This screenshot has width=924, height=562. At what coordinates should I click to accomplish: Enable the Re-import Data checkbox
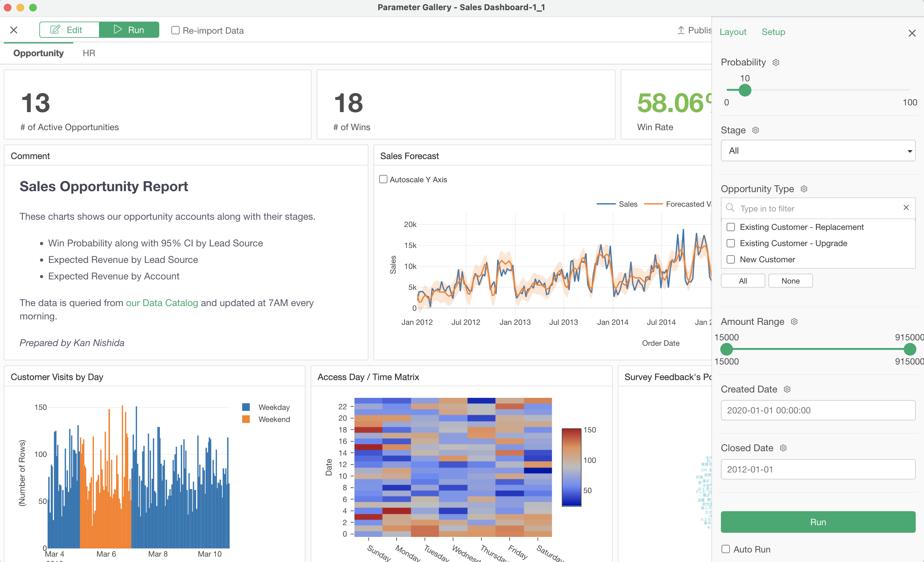175,30
